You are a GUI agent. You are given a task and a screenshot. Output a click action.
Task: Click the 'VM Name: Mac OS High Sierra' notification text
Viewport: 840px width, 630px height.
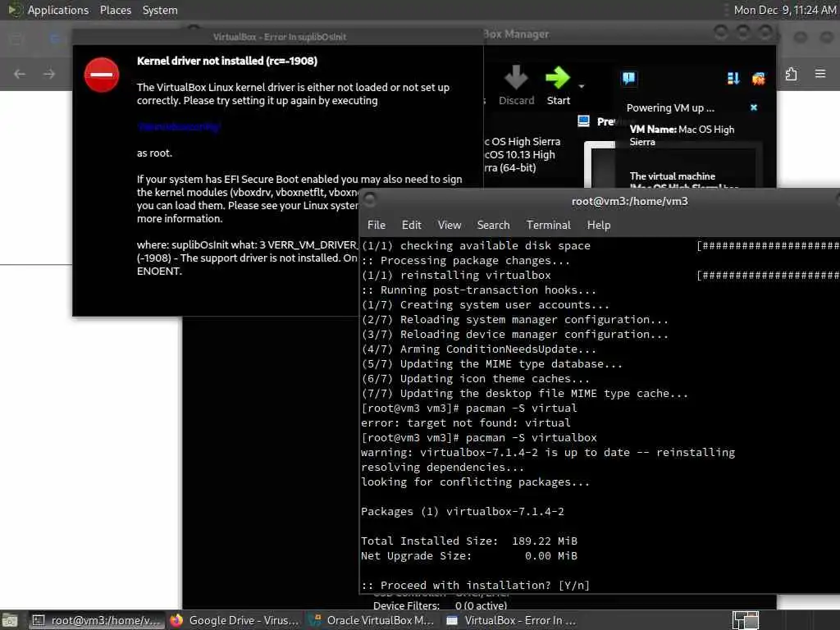pyautogui.click(x=682, y=135)
